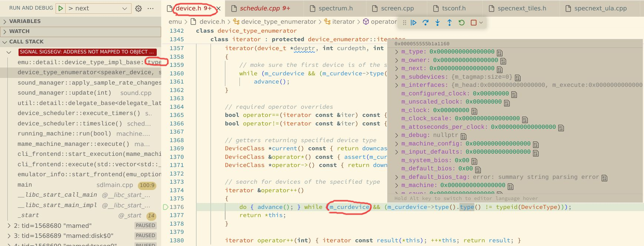
Task: Click the Step Over debug icon
Action: (x=425, y=23)
